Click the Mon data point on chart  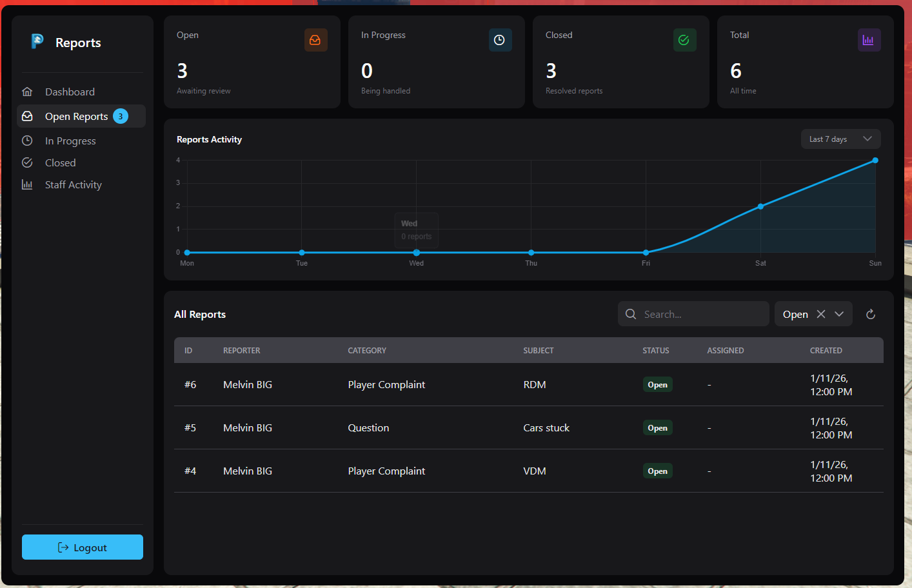187,253
